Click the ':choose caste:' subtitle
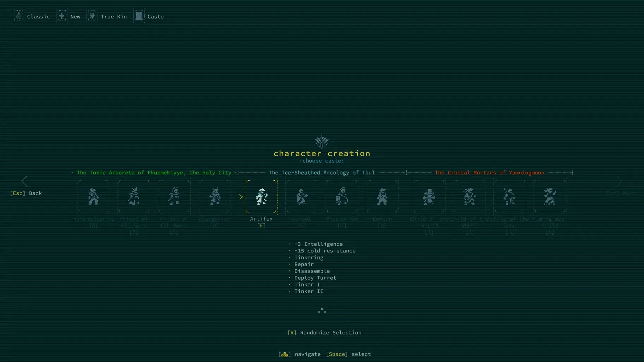644x362 pixels. tap(322, 161)
